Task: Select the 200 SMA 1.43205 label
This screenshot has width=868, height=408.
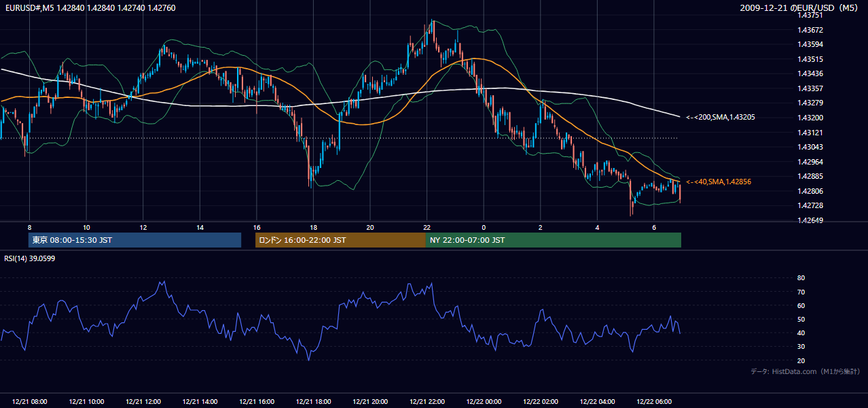Action: tap(721, 118)
